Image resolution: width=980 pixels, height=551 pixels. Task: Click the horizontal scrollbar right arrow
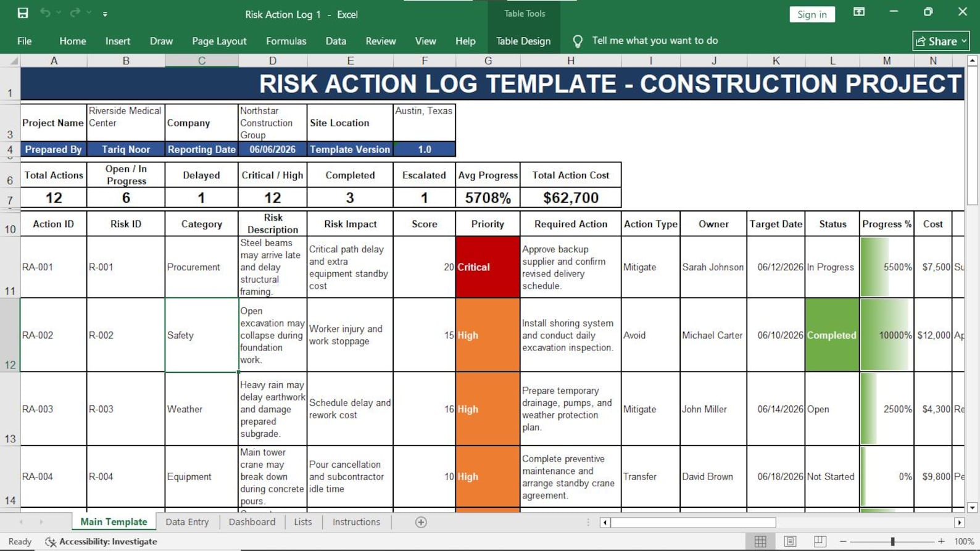(959, 523)
